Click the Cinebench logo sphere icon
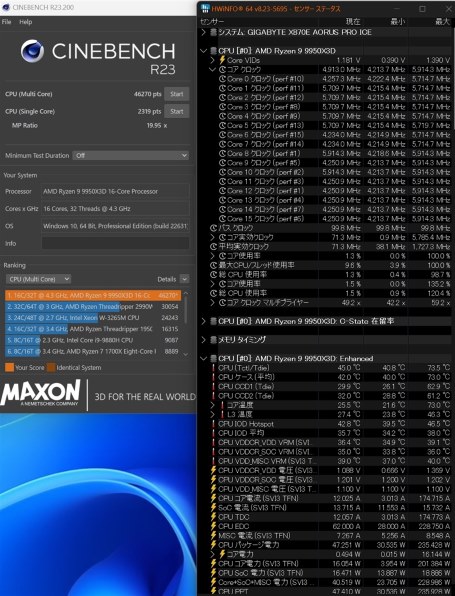Viewport: 455px width, 596px height. [32, 51]
